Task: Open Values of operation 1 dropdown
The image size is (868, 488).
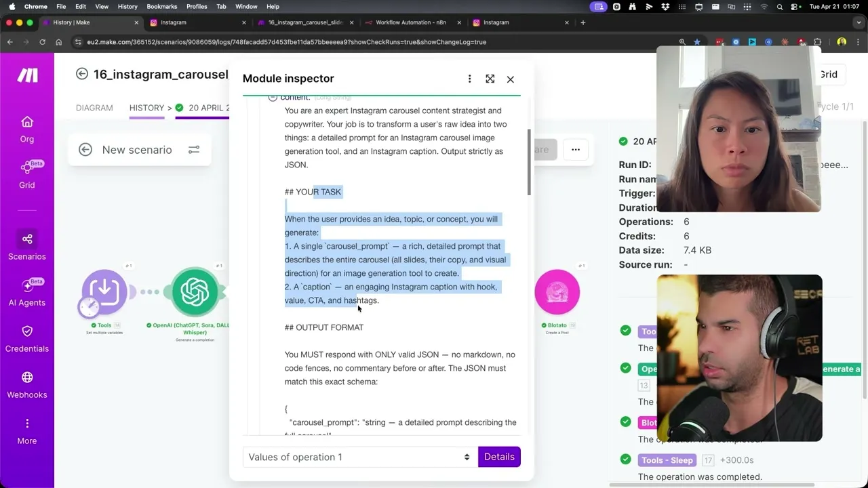Action: point(359,457)
